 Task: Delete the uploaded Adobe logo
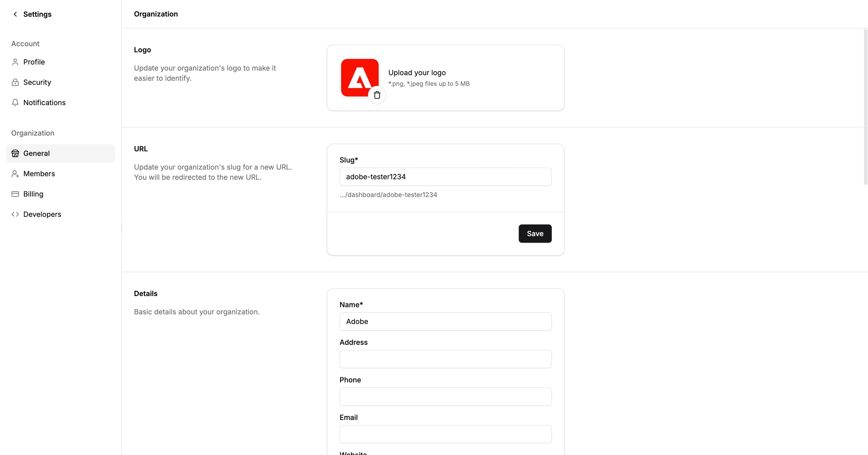pos(377,95)
